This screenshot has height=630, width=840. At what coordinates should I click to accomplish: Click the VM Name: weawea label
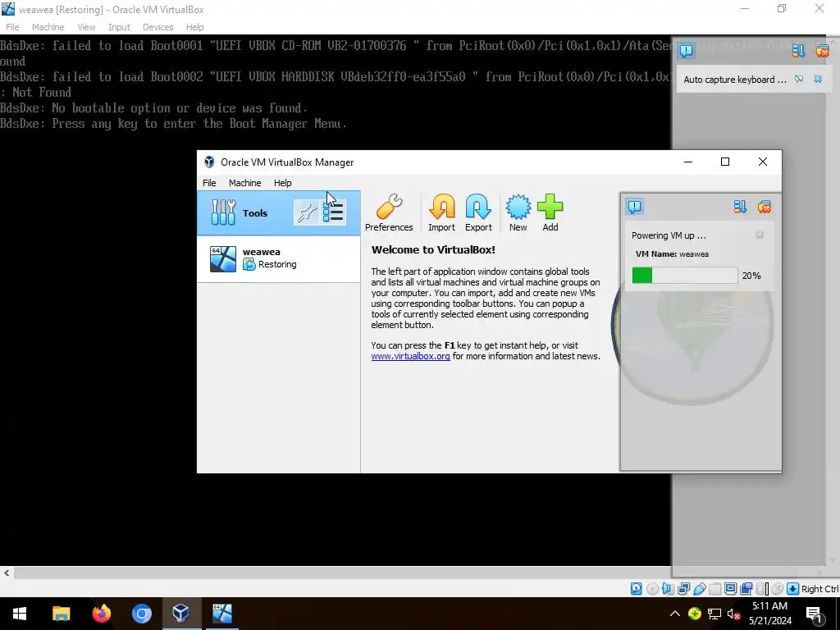tap(672, 254)
